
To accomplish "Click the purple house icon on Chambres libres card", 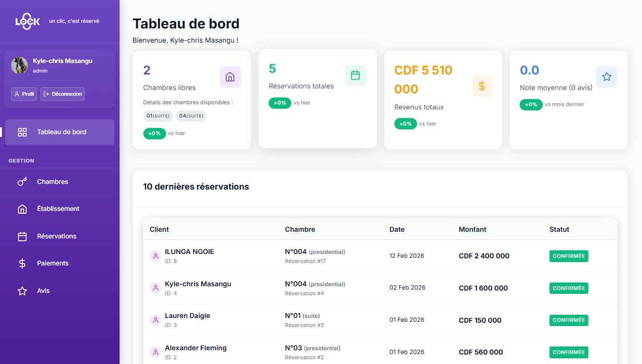I will tap(230, 77).
